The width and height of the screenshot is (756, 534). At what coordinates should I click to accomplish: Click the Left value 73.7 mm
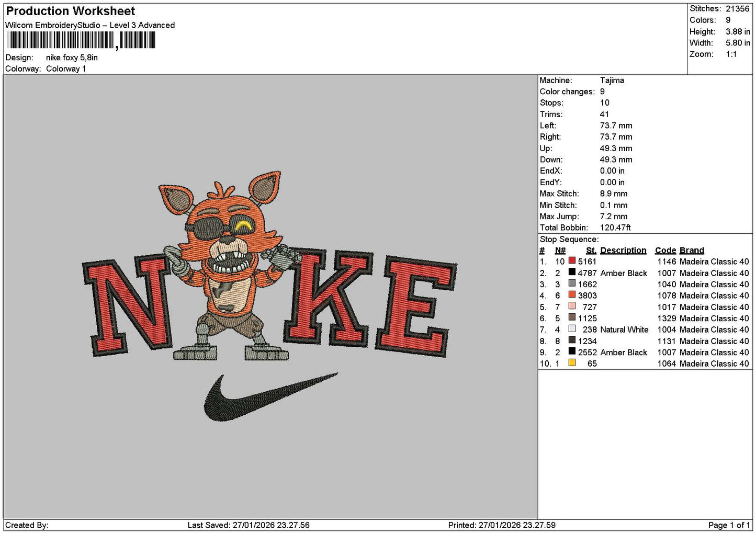tap(616, 126)
